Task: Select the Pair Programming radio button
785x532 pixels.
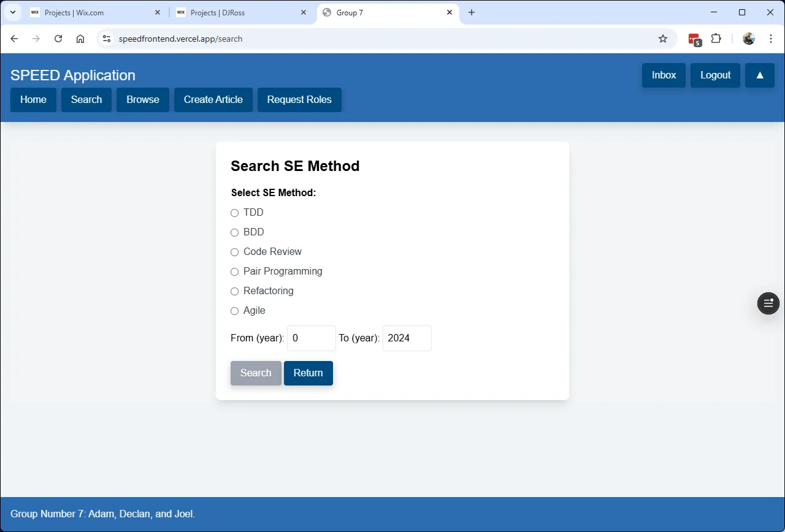Action: (x=234, y=272)
